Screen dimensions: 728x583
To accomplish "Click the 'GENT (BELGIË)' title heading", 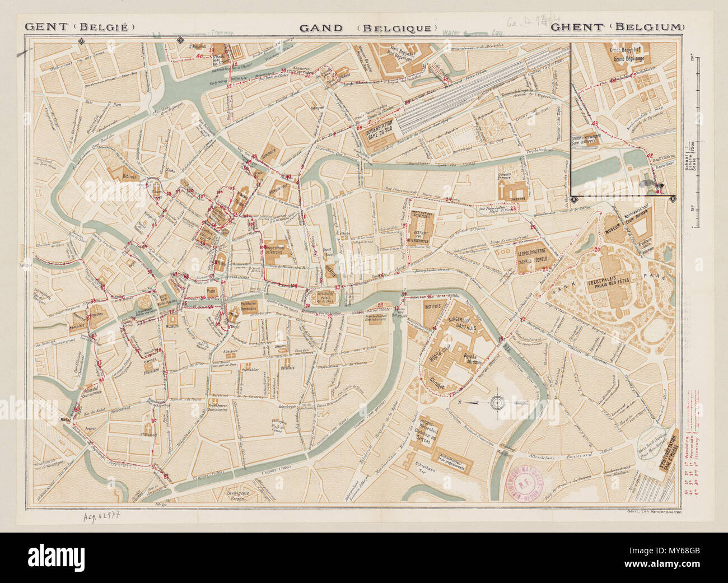I will click(x=81, y=26).
